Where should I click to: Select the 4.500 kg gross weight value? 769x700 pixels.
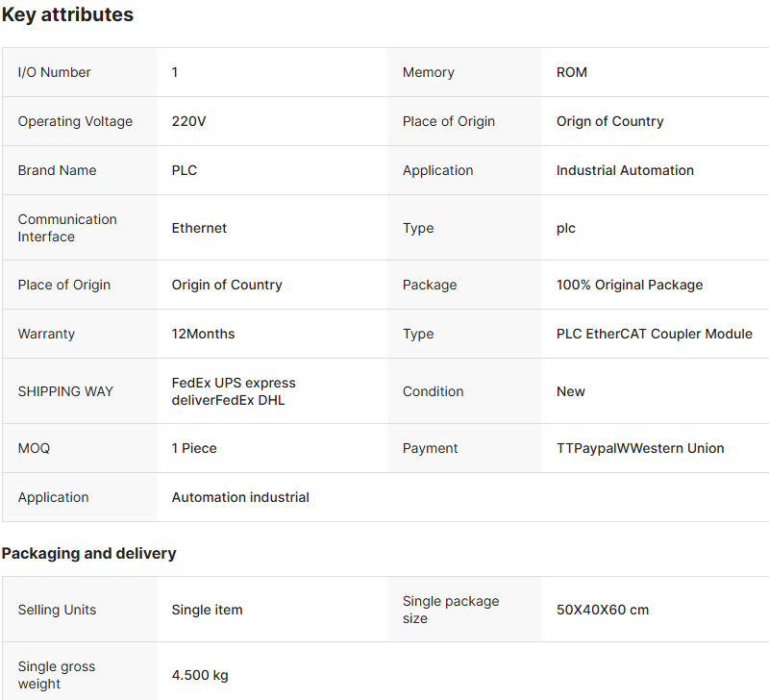pos(200,675)
